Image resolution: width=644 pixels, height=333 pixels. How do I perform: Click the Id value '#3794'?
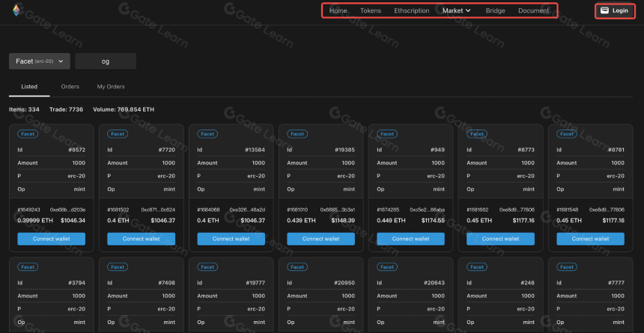(76, 283)
